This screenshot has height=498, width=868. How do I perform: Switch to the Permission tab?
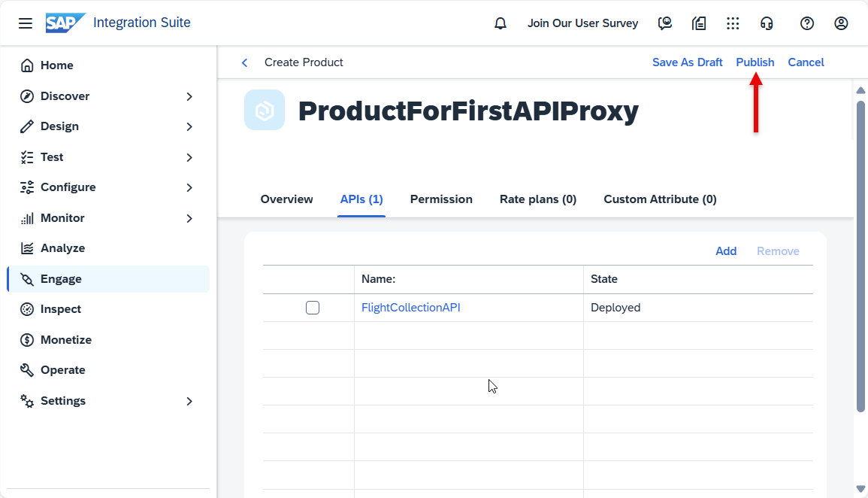pyautogui.click(x=441, y=199)
